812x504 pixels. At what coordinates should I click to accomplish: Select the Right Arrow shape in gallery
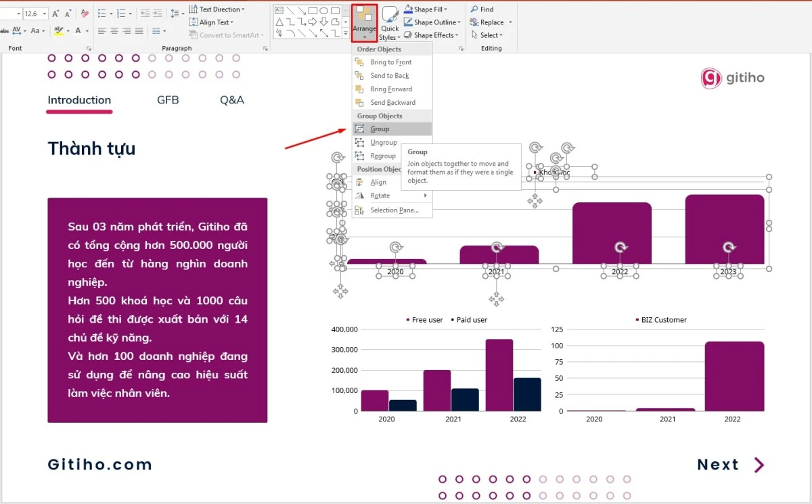[313, 22]
